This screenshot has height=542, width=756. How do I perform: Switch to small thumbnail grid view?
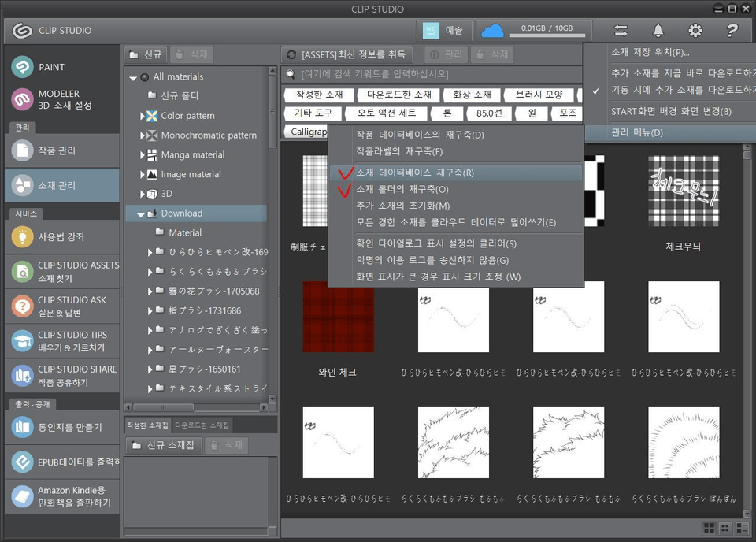(725, 528)
